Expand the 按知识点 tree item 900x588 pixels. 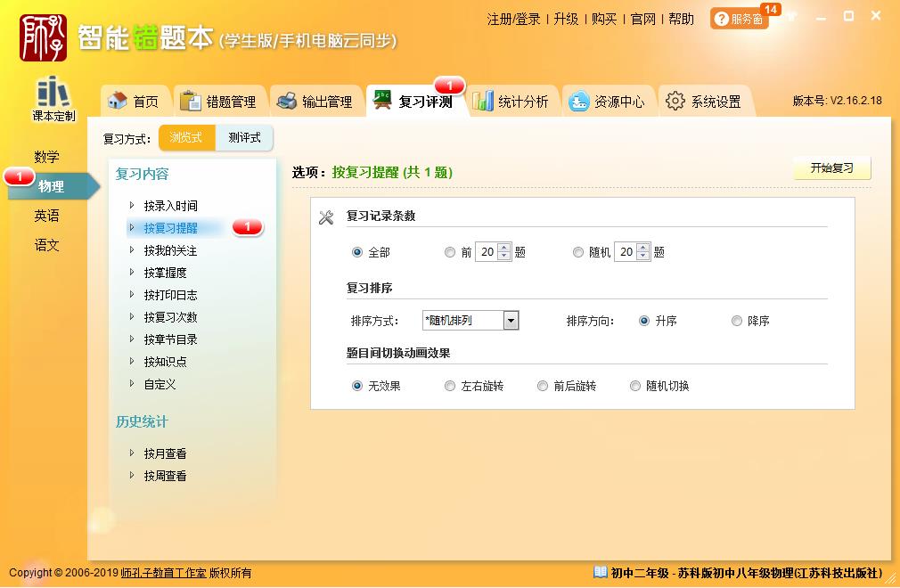133,362
